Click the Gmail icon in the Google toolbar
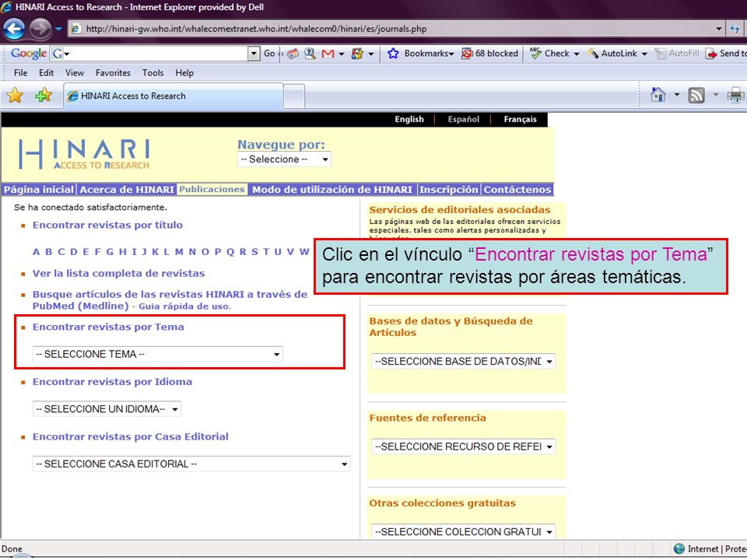 click(x=328, y=54)
